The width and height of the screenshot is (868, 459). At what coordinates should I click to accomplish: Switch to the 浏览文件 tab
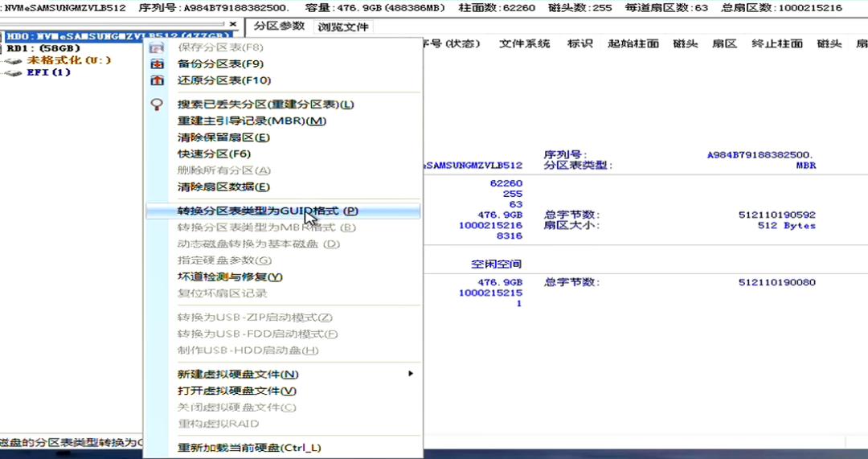(343, 27)
